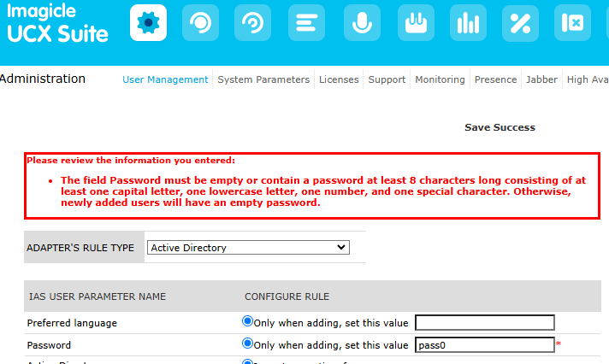Open the microphone recording icon
This screenshot has width=609, height=364.
point(362,23)
